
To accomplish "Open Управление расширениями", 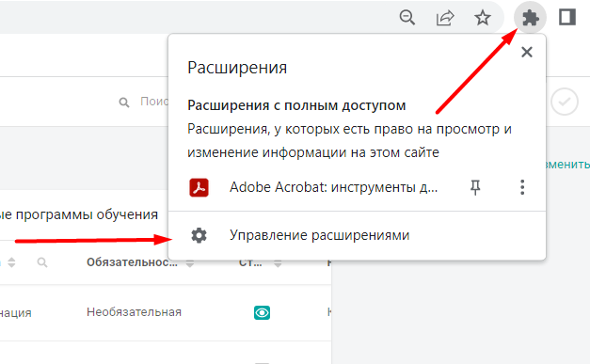I will (x=319, y=235).
